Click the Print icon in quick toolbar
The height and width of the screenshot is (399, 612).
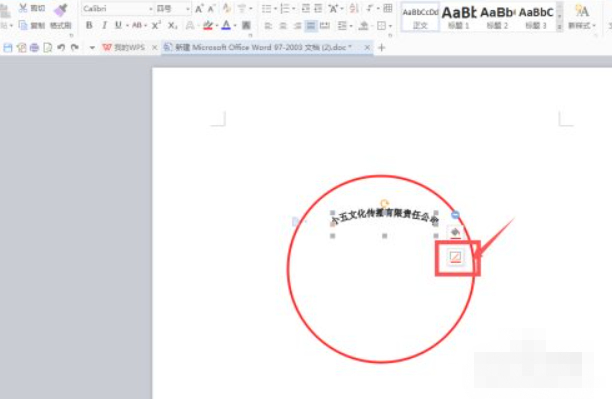(x=34, y=48)
